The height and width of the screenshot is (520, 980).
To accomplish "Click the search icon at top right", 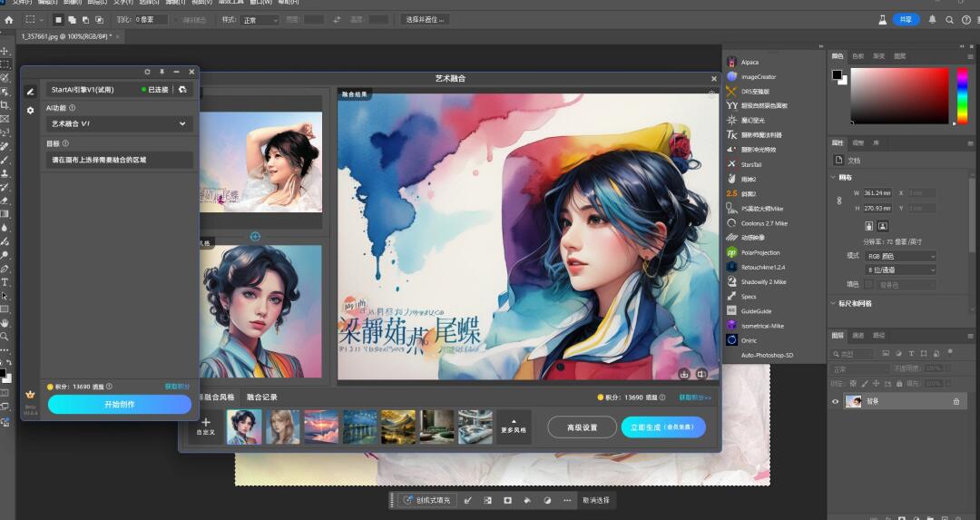I will 949,20.
